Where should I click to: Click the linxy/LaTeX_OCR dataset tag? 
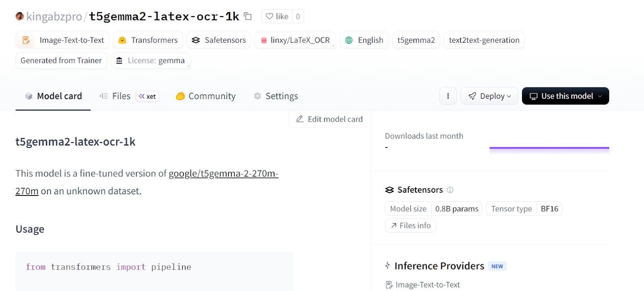(295, 40)
